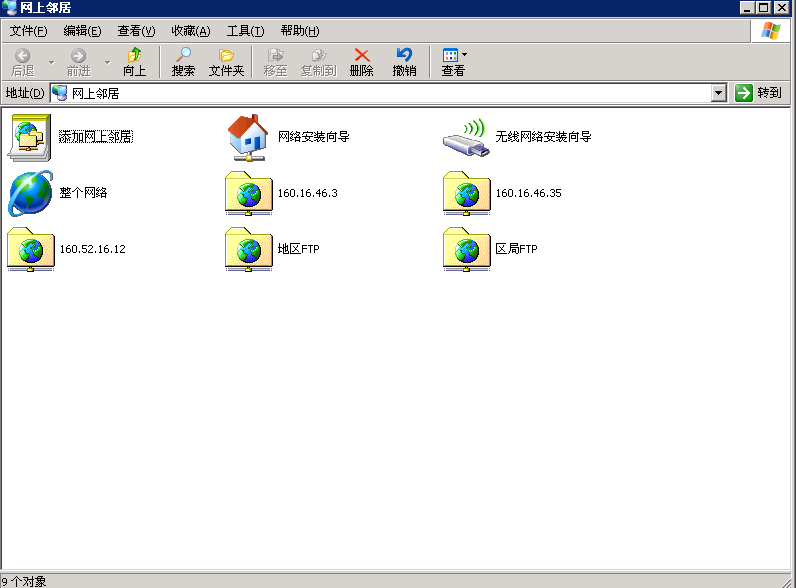Select the 网络安装向导 house icon
Screen dimensions: 796x588
(248, 137)
